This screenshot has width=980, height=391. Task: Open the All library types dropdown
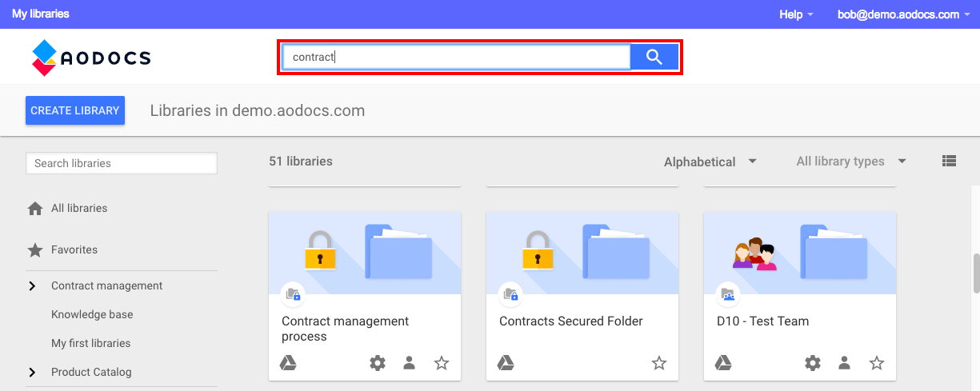(x=851, y=162)
